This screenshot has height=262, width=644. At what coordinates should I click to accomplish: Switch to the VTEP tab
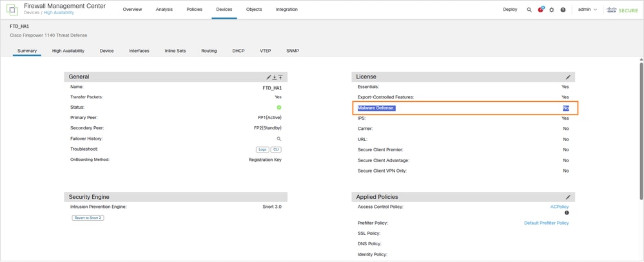(x=266, y=51)
